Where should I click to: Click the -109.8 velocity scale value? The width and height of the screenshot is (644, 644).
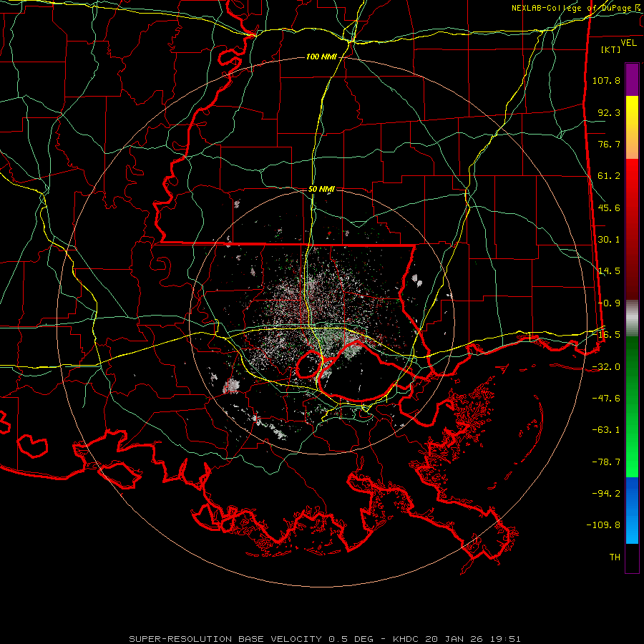(603, 525)
